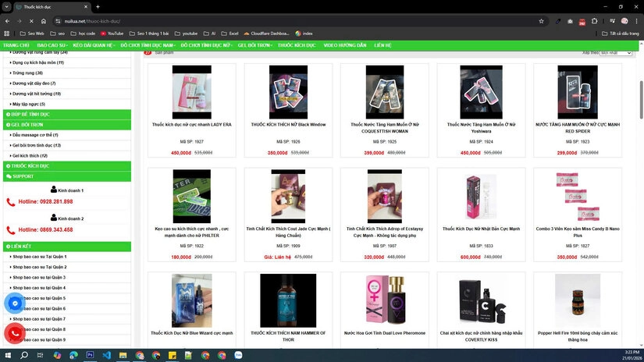The width and height of the screenshot is (644, 362).
Task: Open 'Máy tập ngực (5)' sidebar category
Action: [x=29, y=104]
